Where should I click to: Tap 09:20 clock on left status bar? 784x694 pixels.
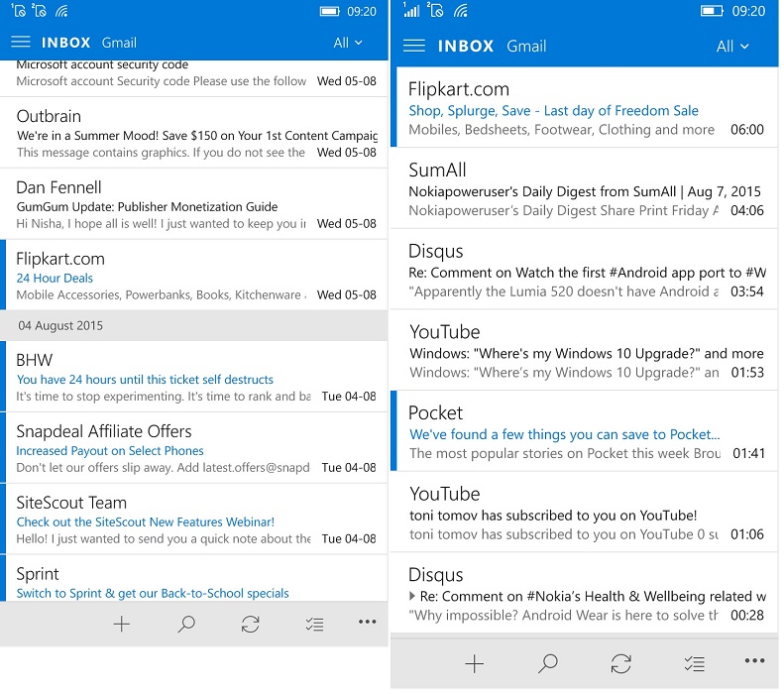[x=362, y=11]
